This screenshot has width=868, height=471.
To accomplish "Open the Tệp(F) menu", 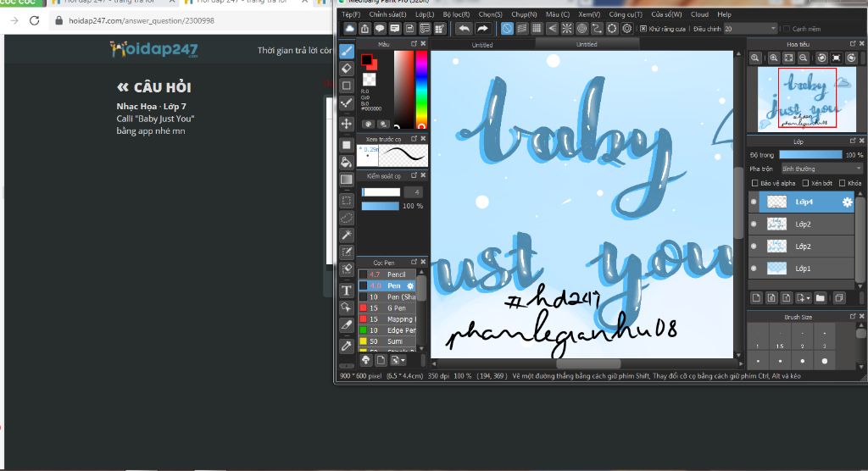I will click(x=351, y=14).
